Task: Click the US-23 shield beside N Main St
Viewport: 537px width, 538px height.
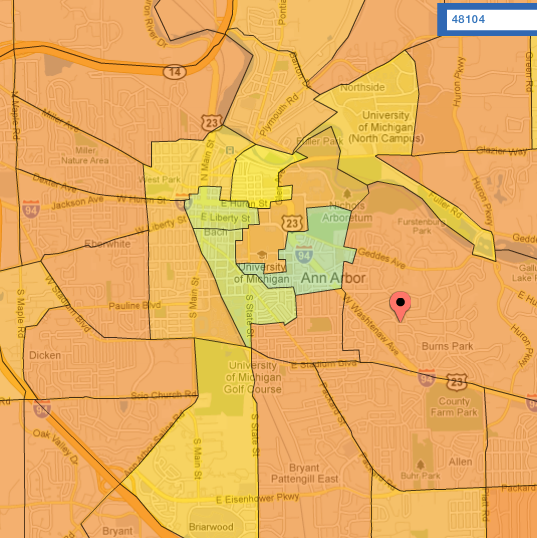Action: pos(212,122)
